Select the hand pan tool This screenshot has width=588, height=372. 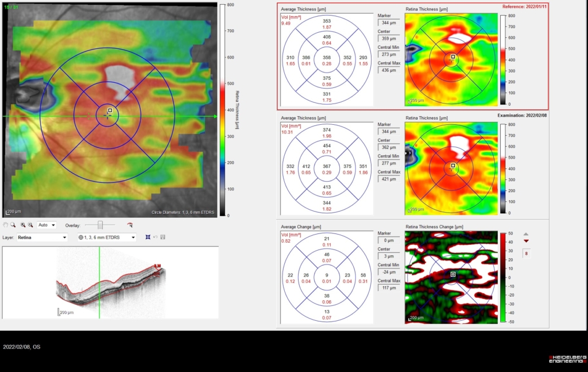[6, 225]
